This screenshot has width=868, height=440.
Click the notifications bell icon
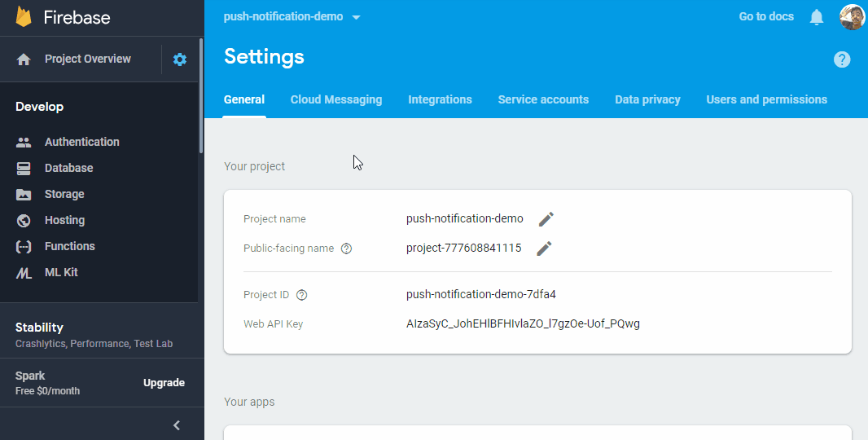click(817, 17)
